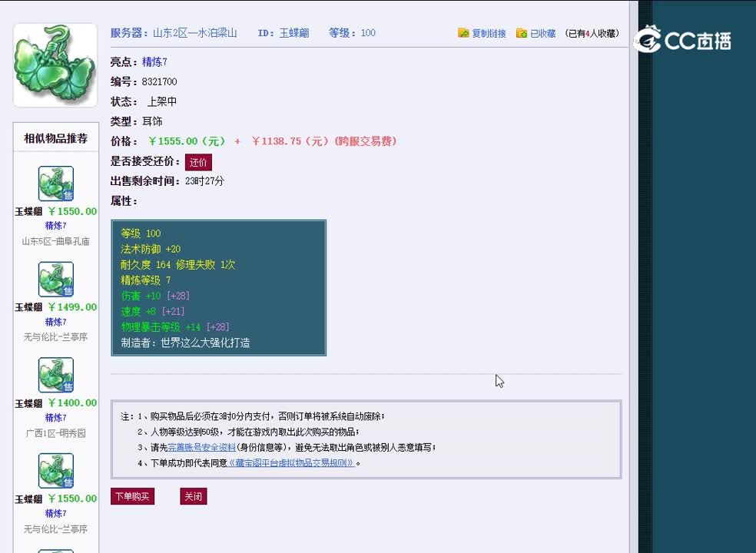The width and height of the screenshot is (756, 553).
Task: Click the item number 8321700
Action: pos(159,81)
